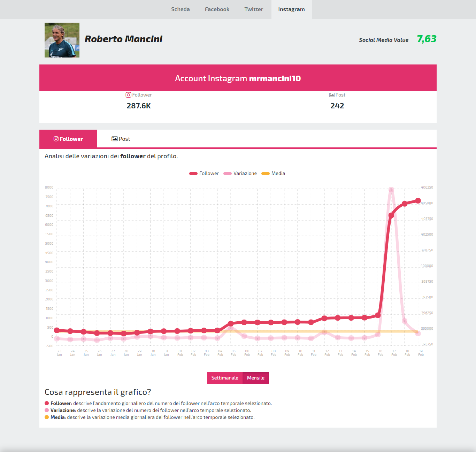
Task: Click Roberto Mancini's profile photo
Action: [62, 40]
